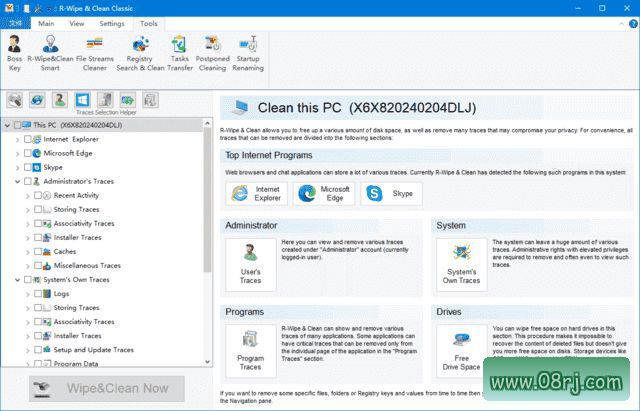
Task: Open R-Wipe&Clean Smart tool
Action: (x=48, y=52)
